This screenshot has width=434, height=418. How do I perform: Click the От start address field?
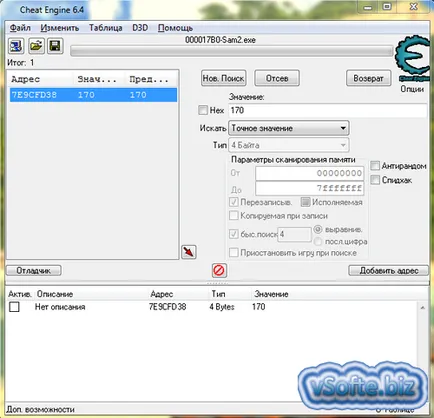(x=310, y=173)
